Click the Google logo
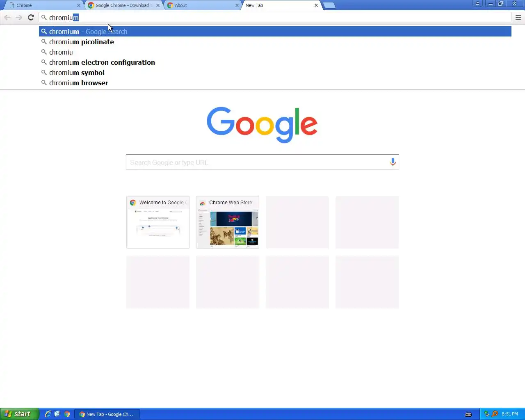Viewport: 525px width, 420px height. click(x=262, y=125)
